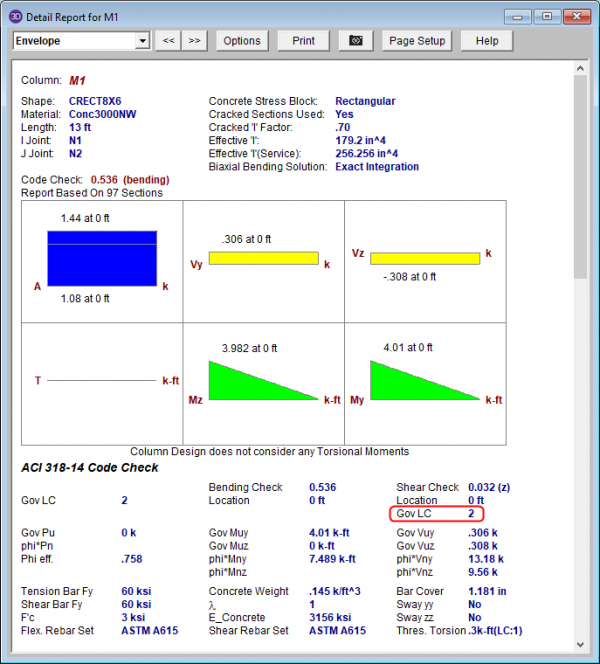Screen dimensions: 600x664
Task: Open Page Setup
Action: 417,41
